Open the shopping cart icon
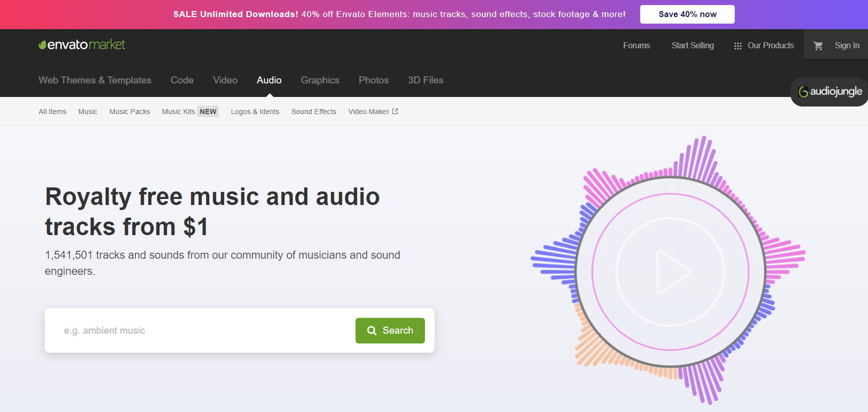The height and width of the screenshot is (412, 868). tap(818, 46)
